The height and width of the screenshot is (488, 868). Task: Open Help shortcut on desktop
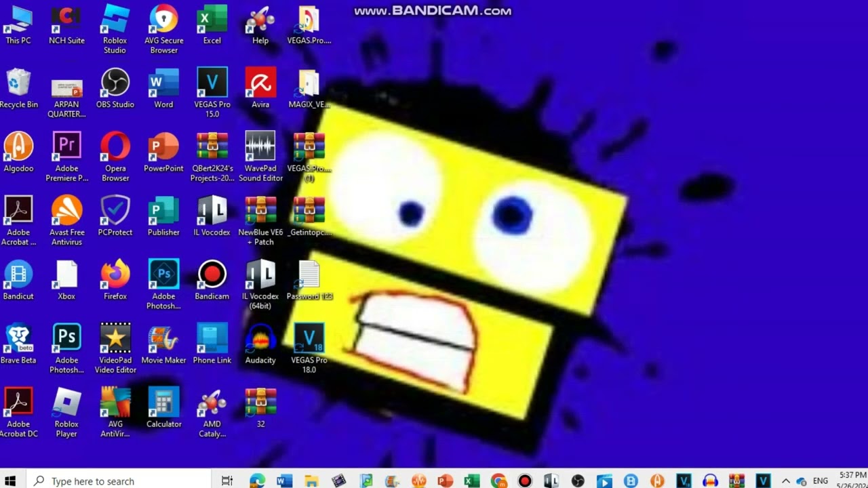pos(260,25)
